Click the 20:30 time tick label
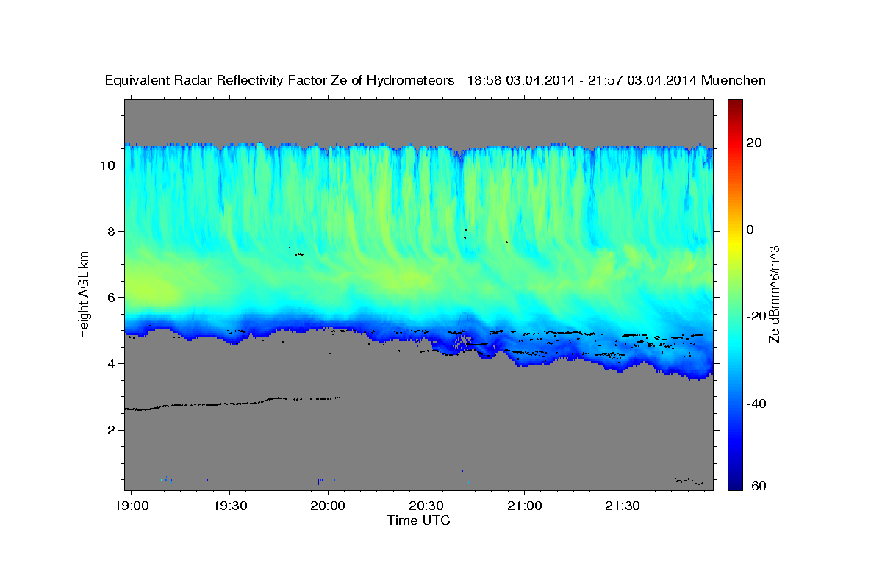882x588 pixels. (x=426, y=506)
